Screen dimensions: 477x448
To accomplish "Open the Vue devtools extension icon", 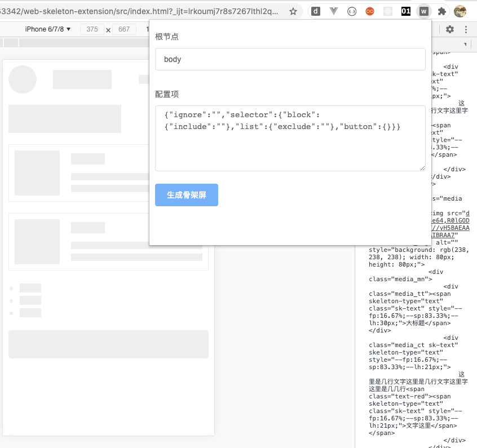I will (x=334, y=12).
